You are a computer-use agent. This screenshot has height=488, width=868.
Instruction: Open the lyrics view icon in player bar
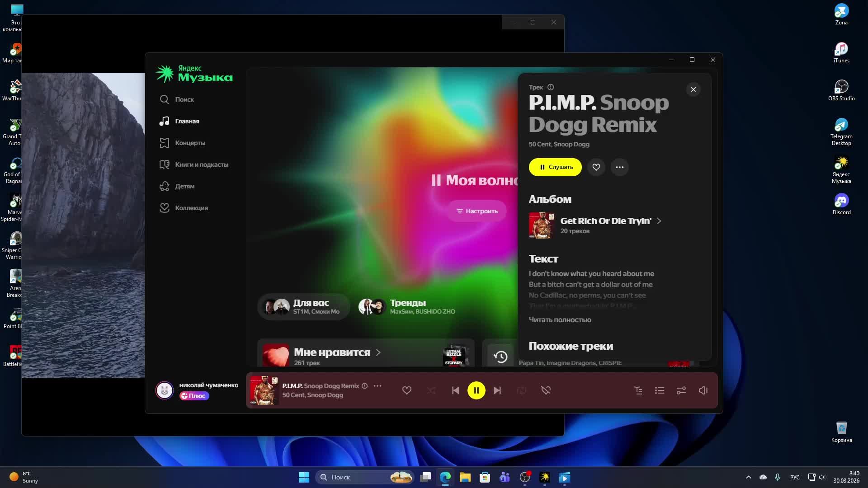[x=638, y=390]
